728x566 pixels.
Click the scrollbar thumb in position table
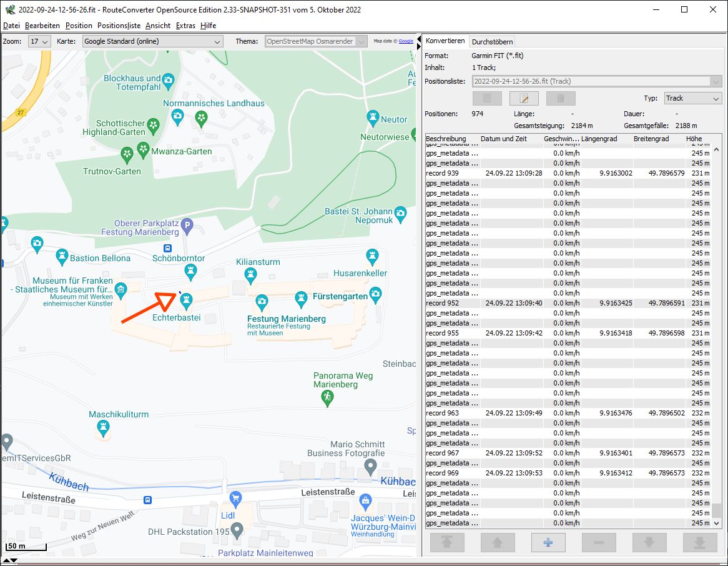716,510
